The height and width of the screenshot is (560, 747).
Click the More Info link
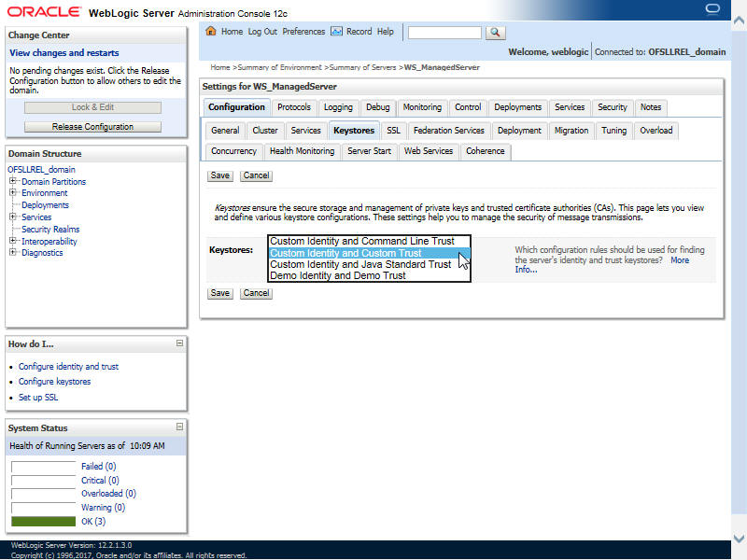tap(681, 260)
